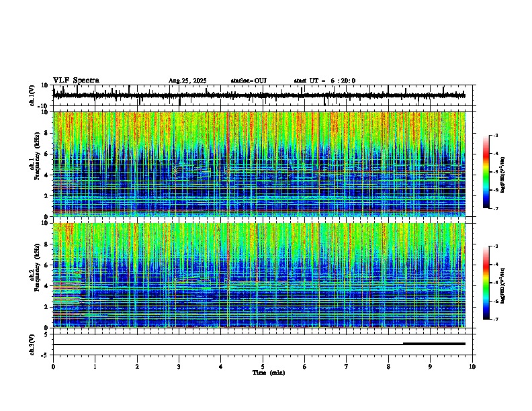The height and width of the screenshot is (411, 532).
Task: Click time axis tick label "2"
Action: pos(137,367)
